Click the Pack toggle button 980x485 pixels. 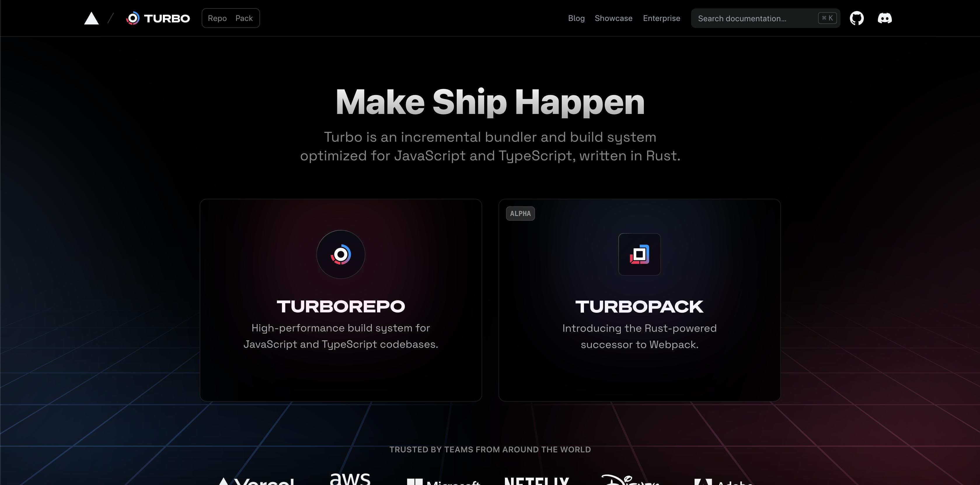244,17
